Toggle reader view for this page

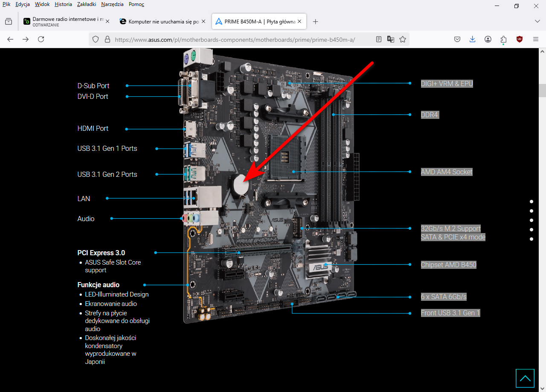pos(379,39)
